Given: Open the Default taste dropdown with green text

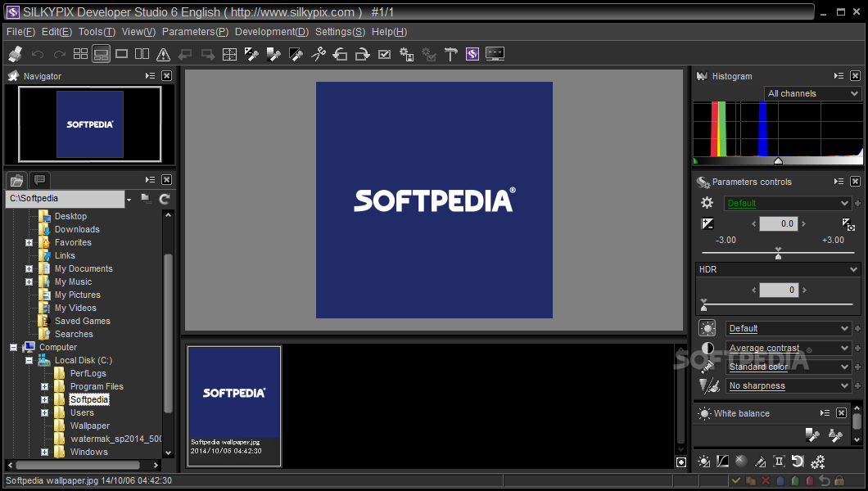Looking at the screenshot, I should (788, 203).
